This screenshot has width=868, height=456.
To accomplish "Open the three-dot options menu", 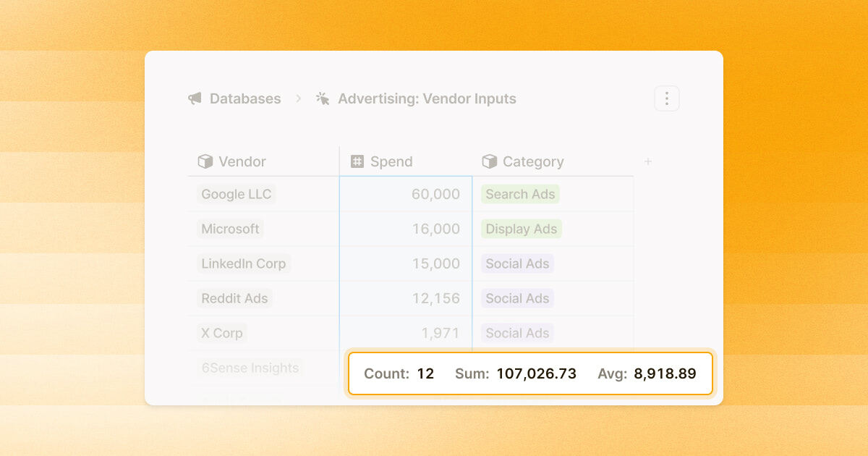I will (667, 98).
